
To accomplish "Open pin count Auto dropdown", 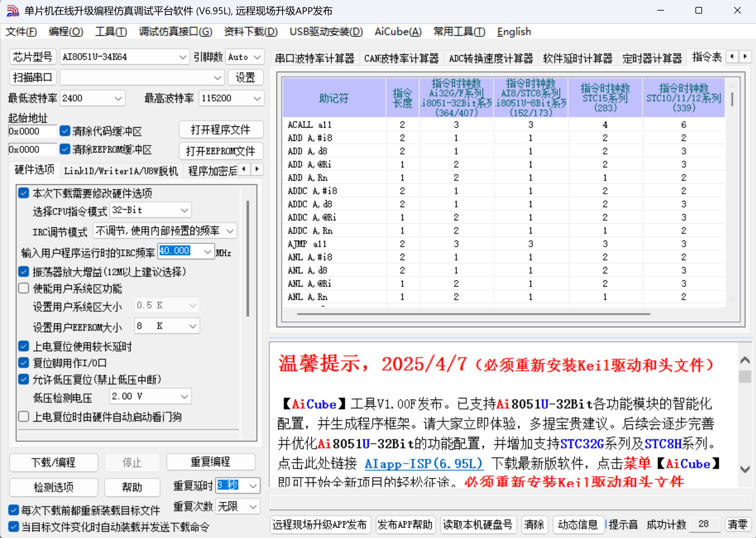I will pyautogui.click(x=245, y=57).
